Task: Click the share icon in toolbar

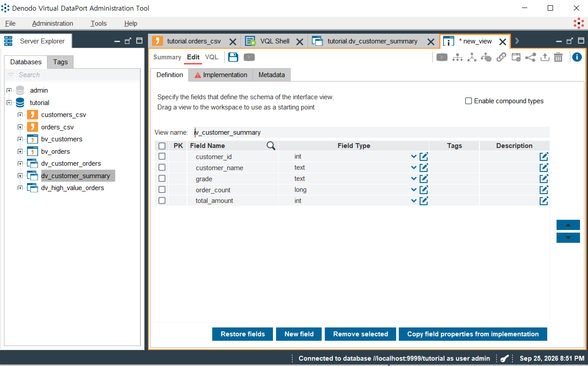Action: click(530, 57)
